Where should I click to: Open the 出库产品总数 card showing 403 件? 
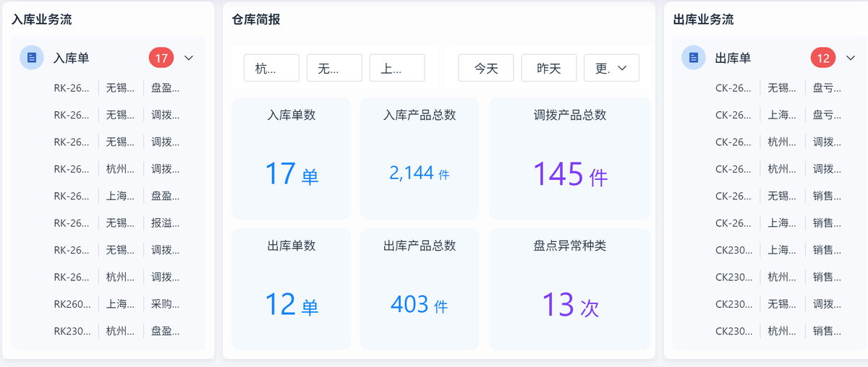pos(420,289)
